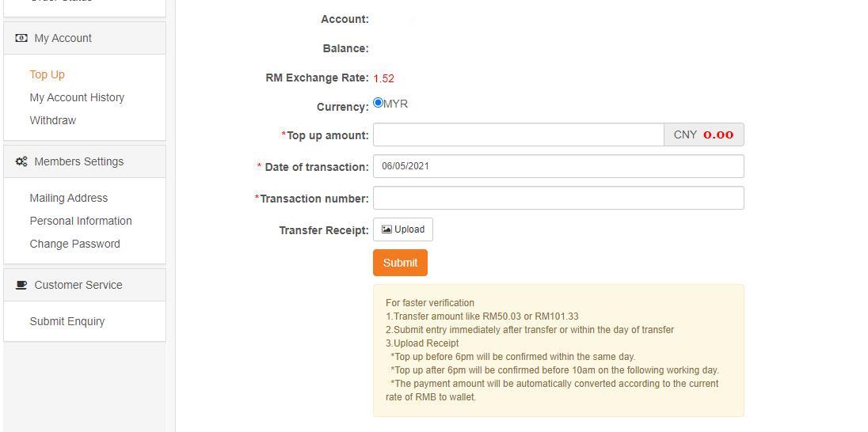Open My Account History page
868x432 pixels.
[x=77, y=97]
